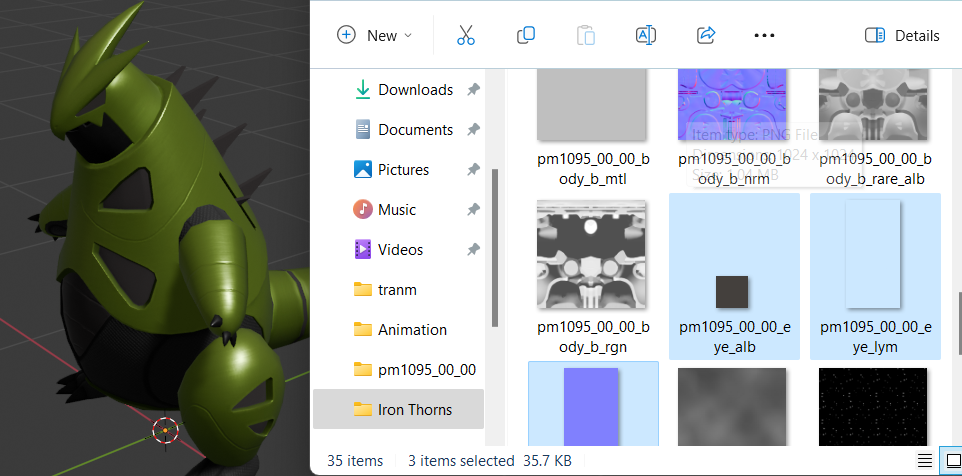Open Documents in the sidebar

pyautogui.click(x=415, y=129)
